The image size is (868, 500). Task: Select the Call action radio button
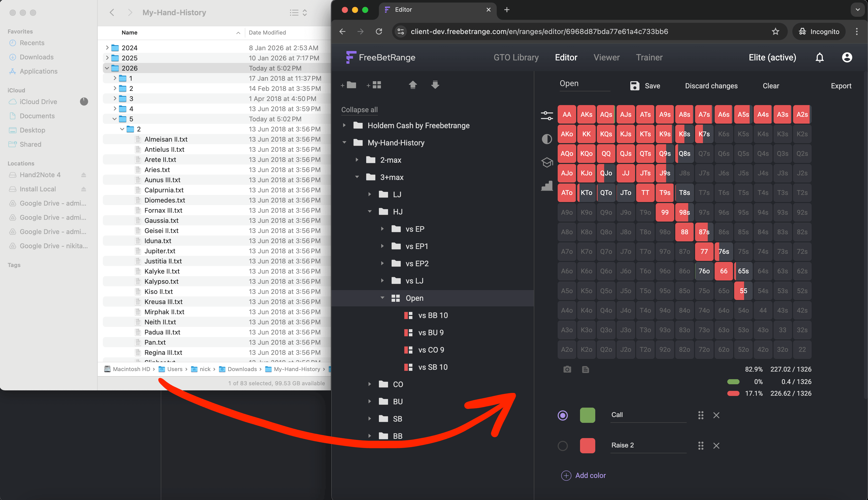pyautogui.click(x=562, y=415)
